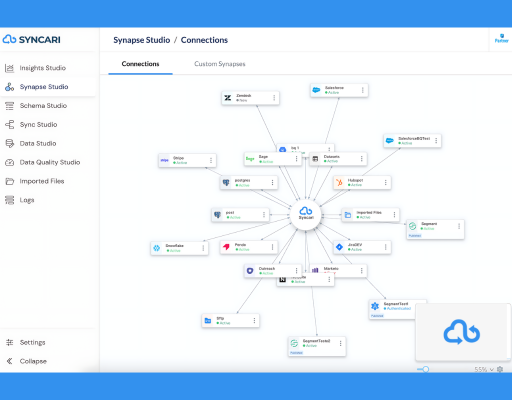Click the bq 1 BigQuery connector icon

(x=283, y=149)
